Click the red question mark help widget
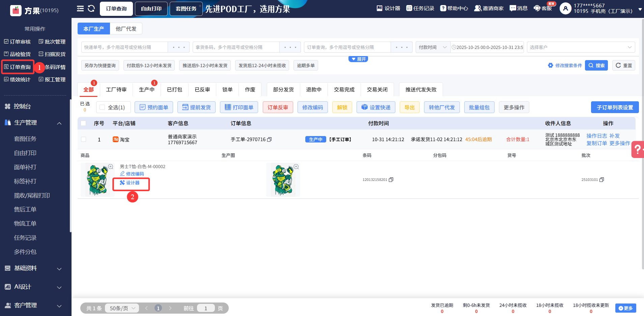 tap(637, 149)
